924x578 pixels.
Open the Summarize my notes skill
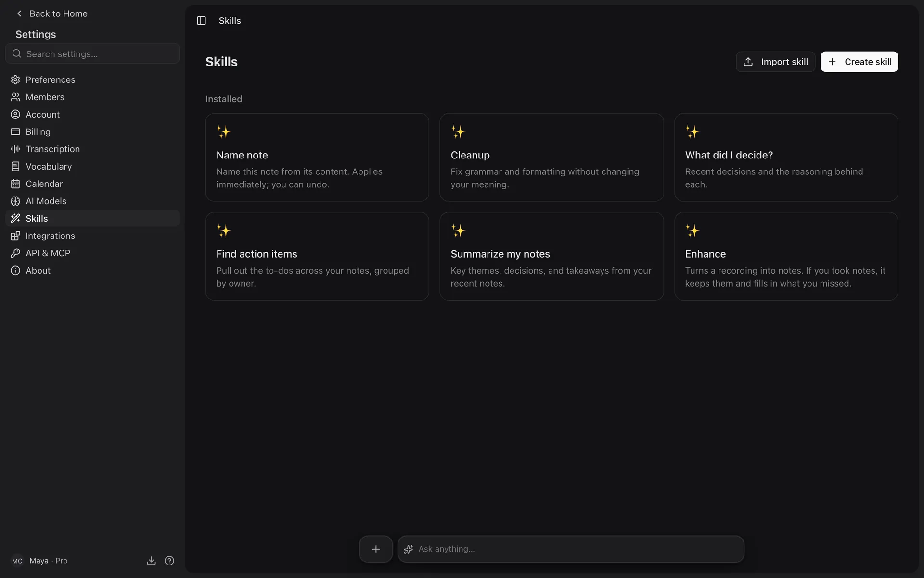click(552, 256)
